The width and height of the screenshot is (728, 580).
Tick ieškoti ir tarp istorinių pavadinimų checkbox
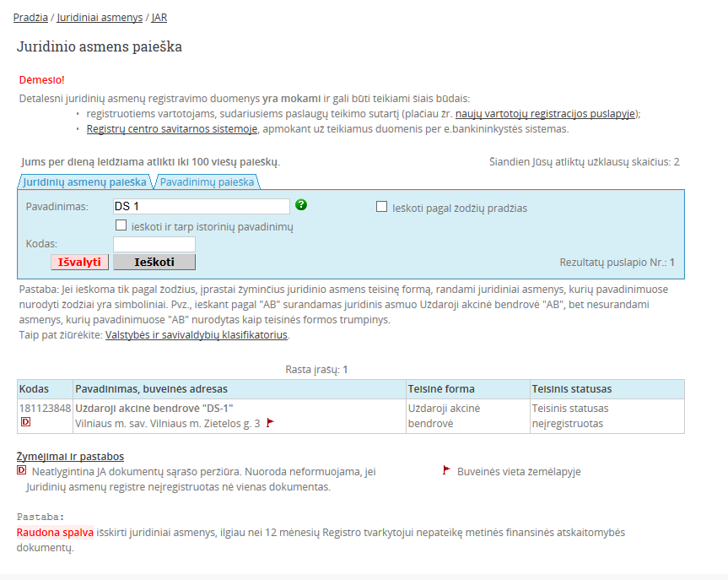(121, 225)
